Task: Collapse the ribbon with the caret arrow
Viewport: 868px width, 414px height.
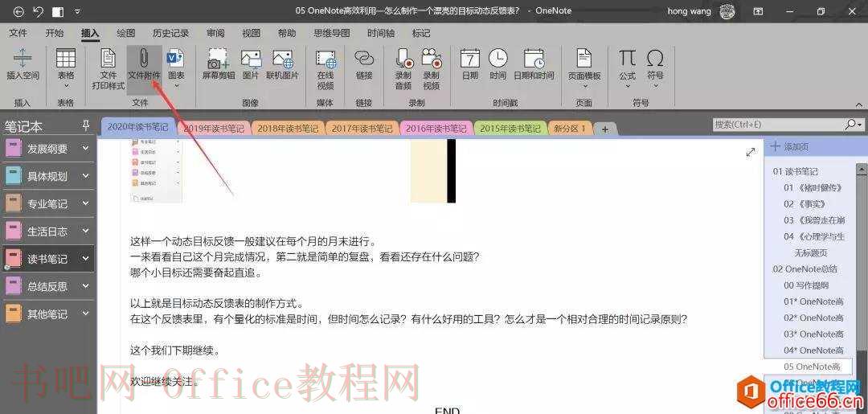Action: click(x=859, y=104)
